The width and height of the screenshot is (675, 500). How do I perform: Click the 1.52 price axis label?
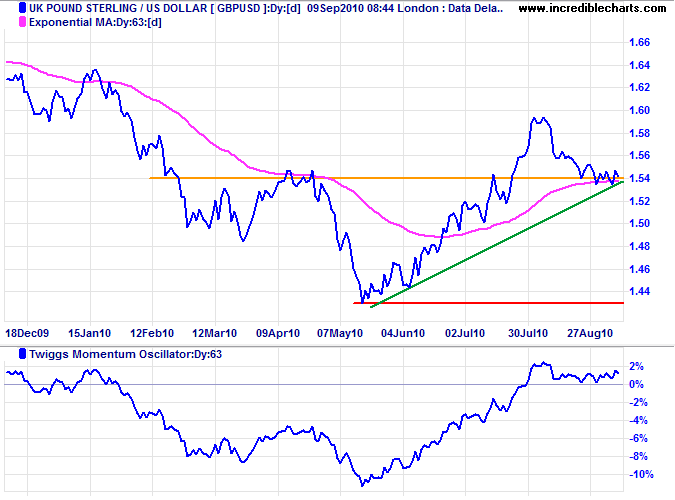(639, 201)
